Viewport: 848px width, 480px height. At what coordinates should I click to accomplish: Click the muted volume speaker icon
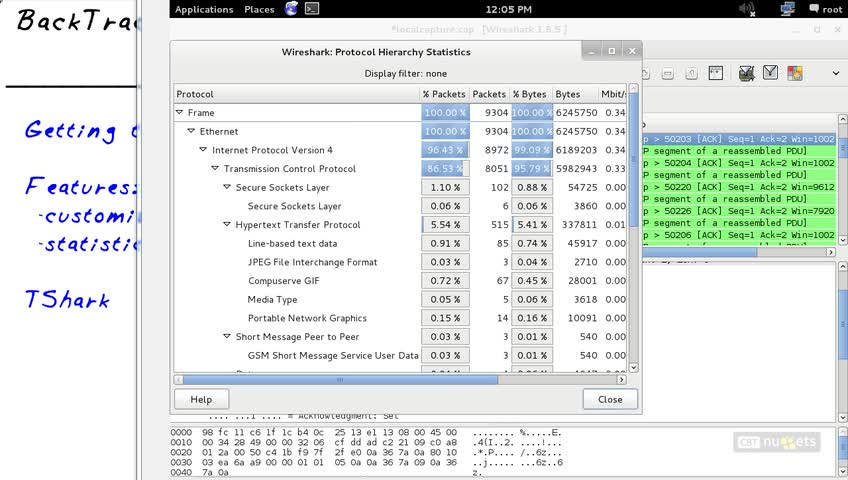click(747, 9)
